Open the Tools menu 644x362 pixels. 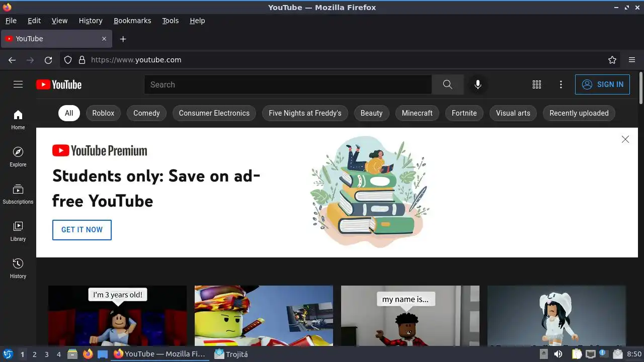click(171, 21)
